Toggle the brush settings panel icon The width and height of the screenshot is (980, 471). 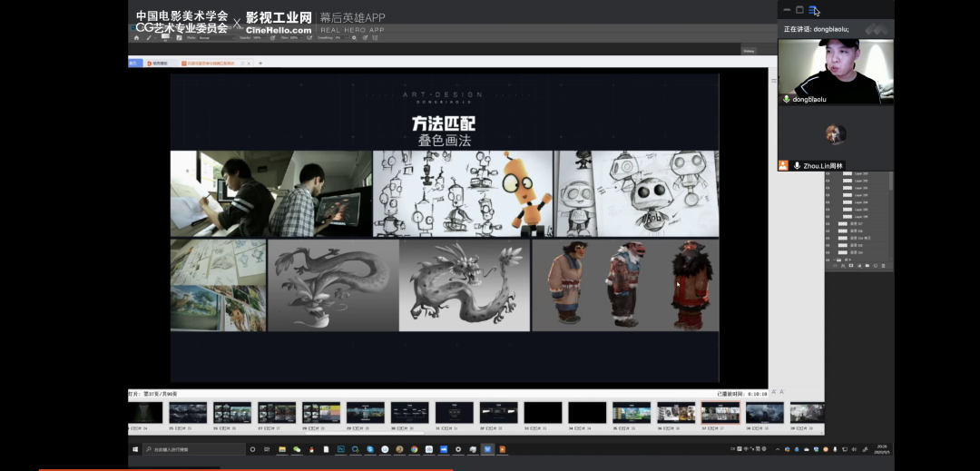(x=180, y=38)
